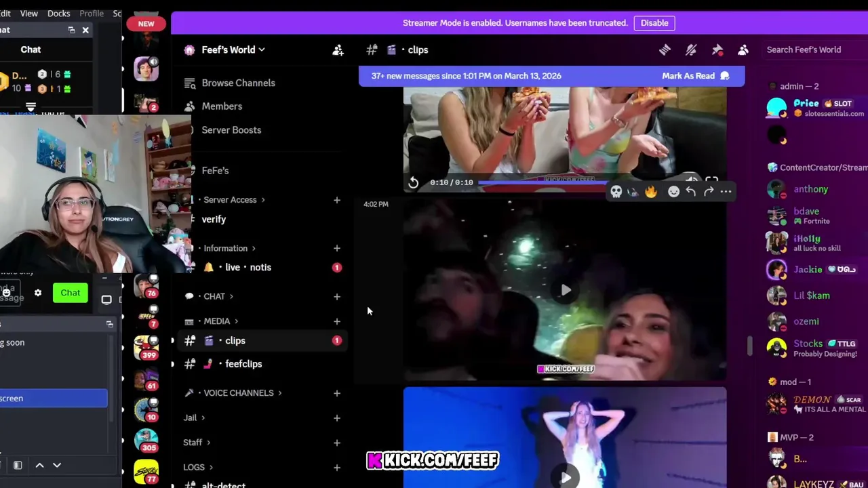Click Mark As Read in new messages banner

click(x=695, y=76)
